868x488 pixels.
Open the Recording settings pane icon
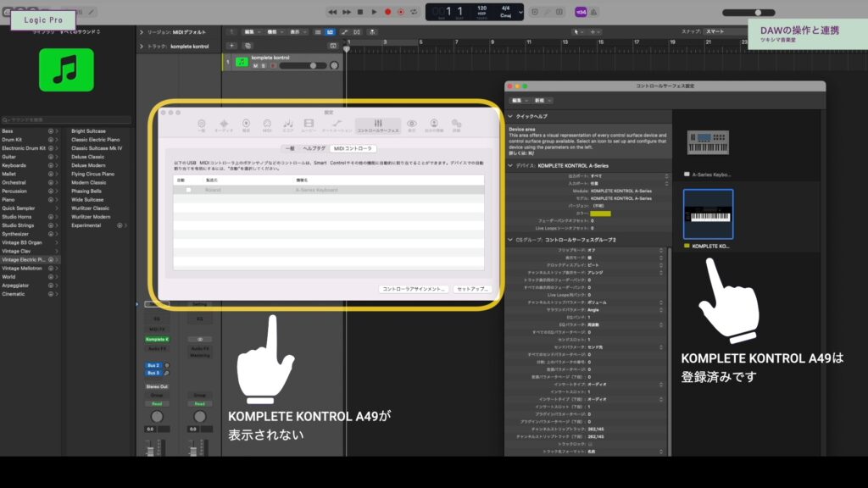tap(247, 125)
